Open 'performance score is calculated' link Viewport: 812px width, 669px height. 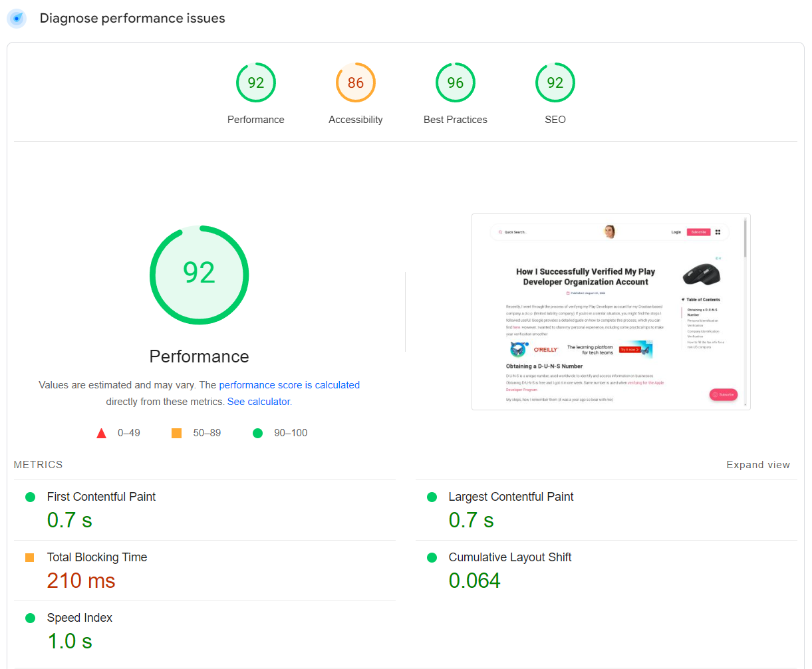[289, 385]
